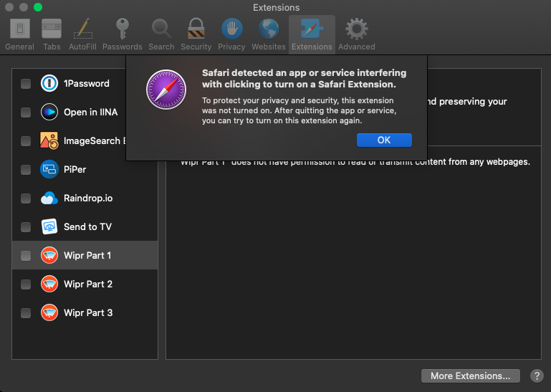The height and width of the screenshot is (392, 551).
Task: Select the Open in IINA name
Action: point(91,112)
